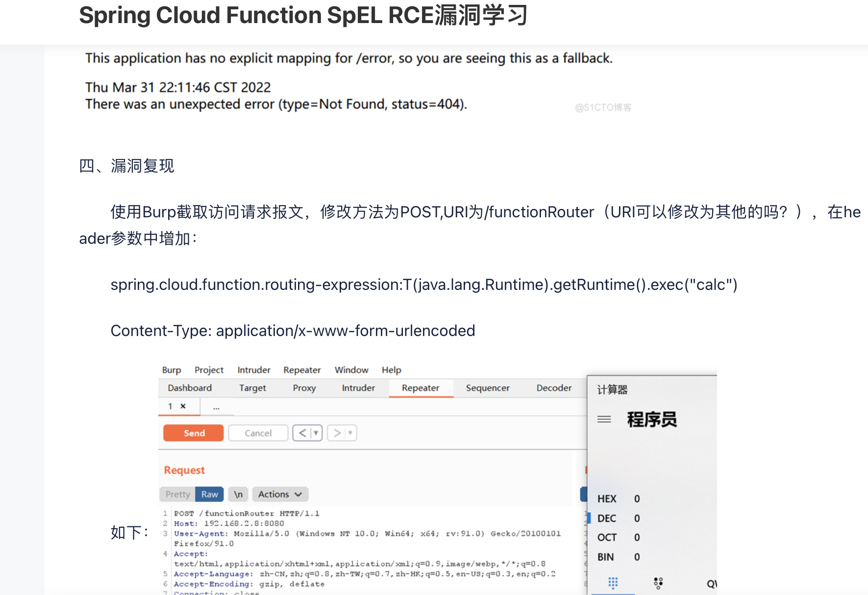This screenshot has width=868, height=595.
Task: Click the 计算器 window title
Action: [x=612, y=390]
